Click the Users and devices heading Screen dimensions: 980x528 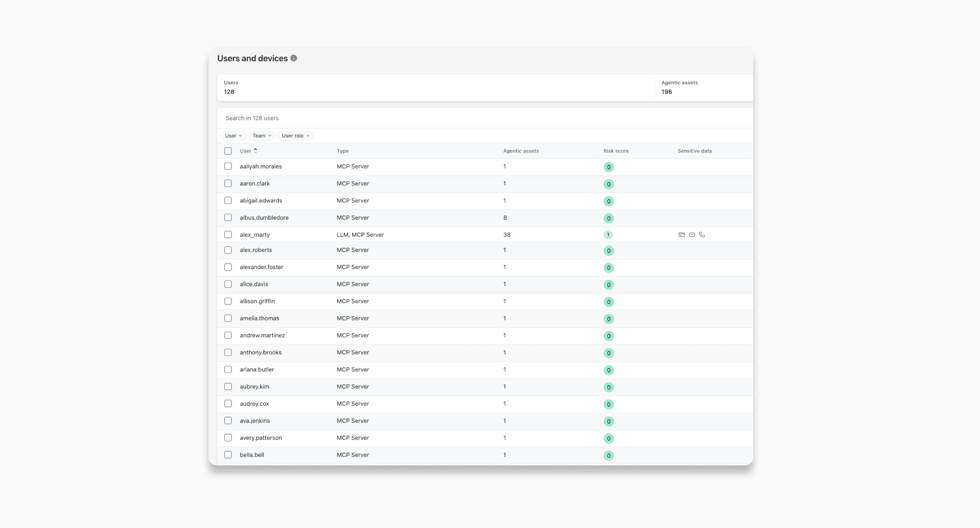click(253, 58)
